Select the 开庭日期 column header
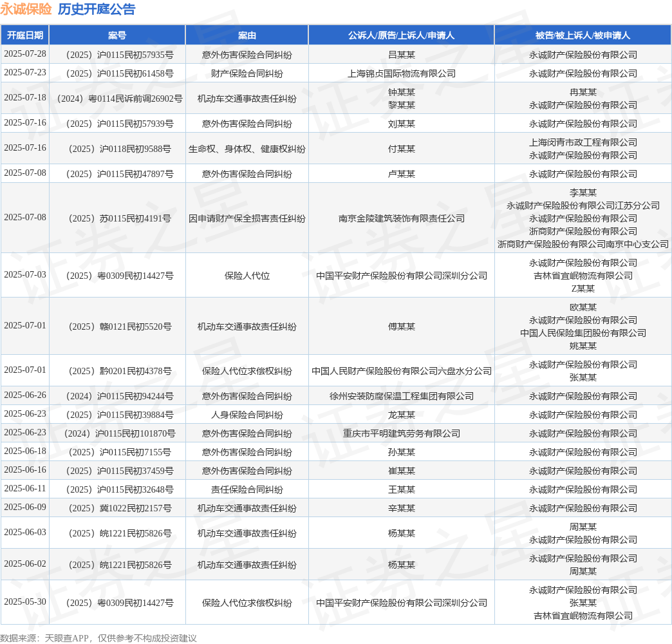 click(25, 35)
